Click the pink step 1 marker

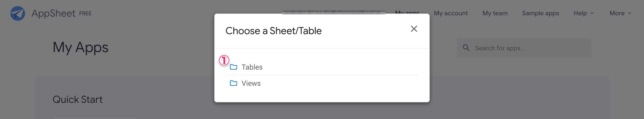(x=224, y=60)
